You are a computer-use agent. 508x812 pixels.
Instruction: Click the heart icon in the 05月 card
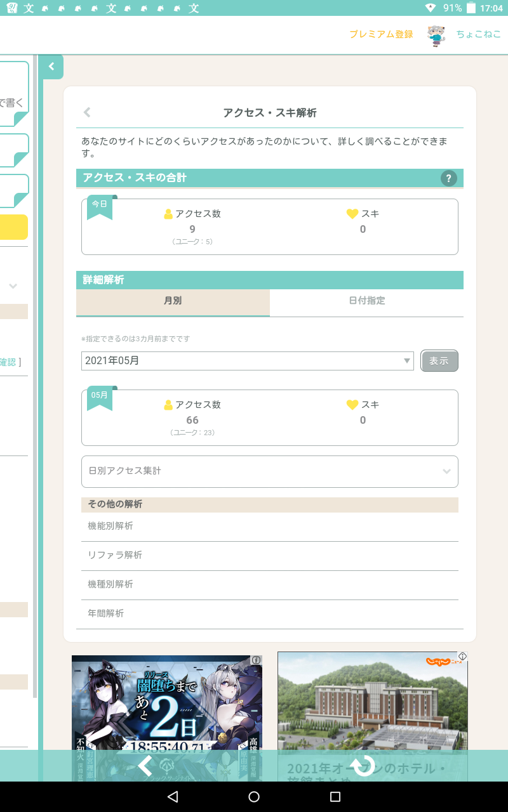click(x=352, y=405)
